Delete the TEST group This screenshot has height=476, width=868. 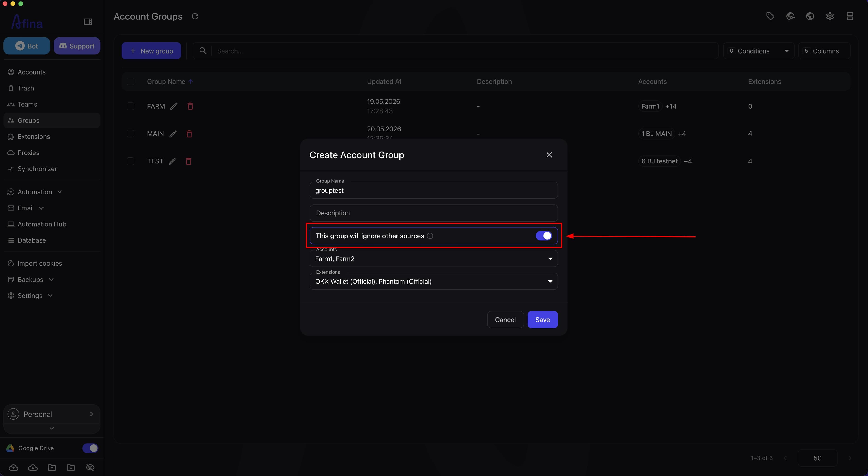[188, 161]
